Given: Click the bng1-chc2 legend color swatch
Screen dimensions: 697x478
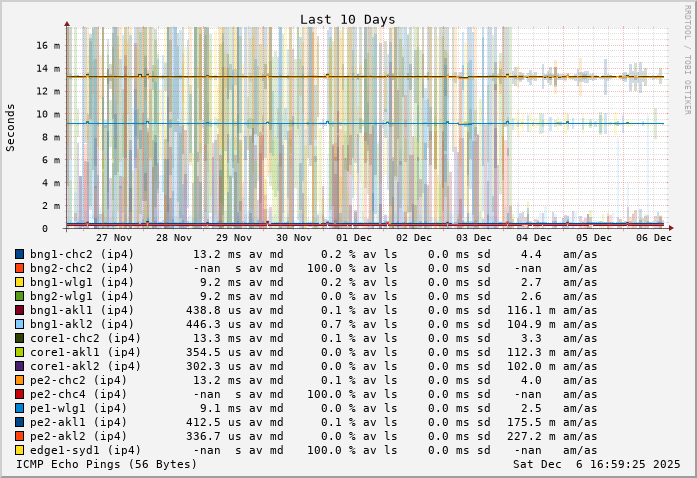Looking at the screenshot, I should [x=19, y=254].
